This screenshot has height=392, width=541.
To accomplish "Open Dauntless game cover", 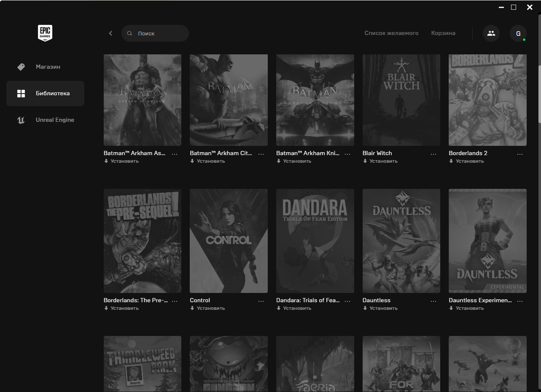I will tap(401, 241).
